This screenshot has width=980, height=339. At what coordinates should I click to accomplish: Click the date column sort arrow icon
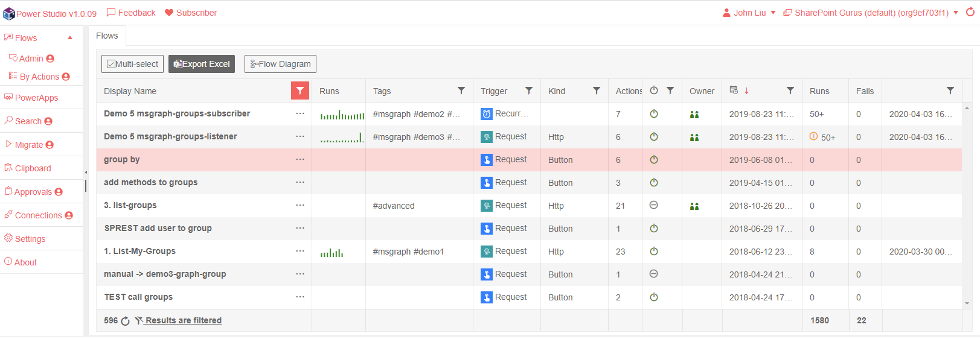coord(746,90)
